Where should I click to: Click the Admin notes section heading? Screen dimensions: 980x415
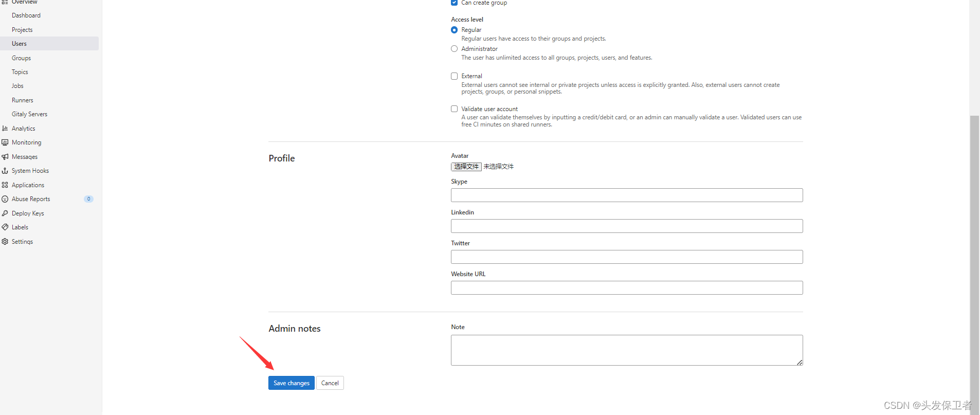295,329
